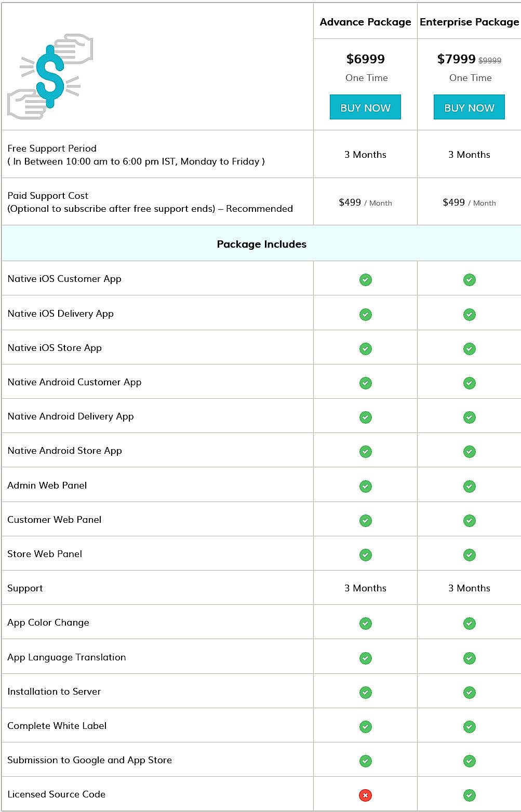
Task: Toggle the Advance checkmark for Installation to Server
Action: 365,692
